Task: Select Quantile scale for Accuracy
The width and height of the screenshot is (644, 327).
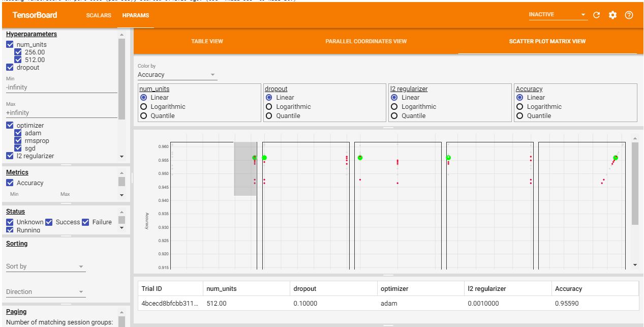Action: 520,116
